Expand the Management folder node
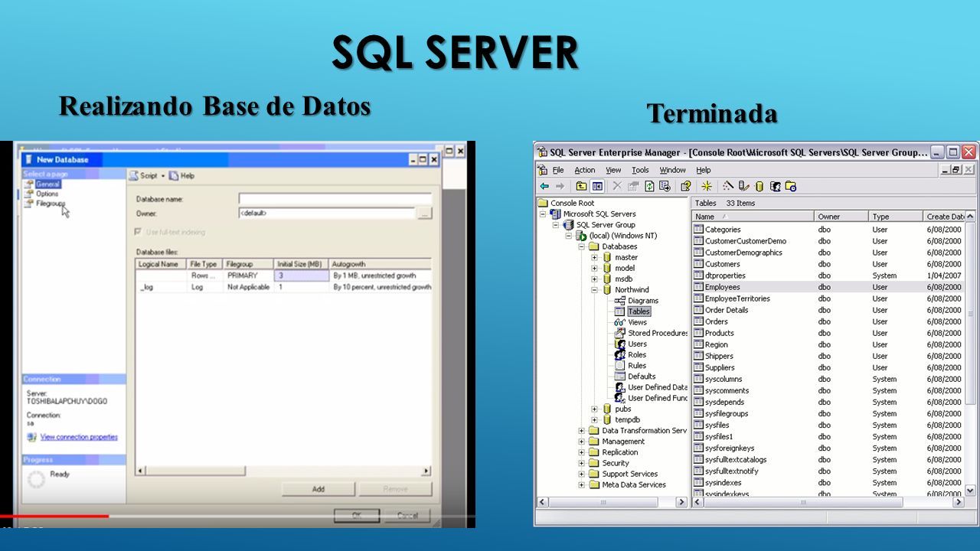Viewport: 980px width, 551px height. click(581, 441)
